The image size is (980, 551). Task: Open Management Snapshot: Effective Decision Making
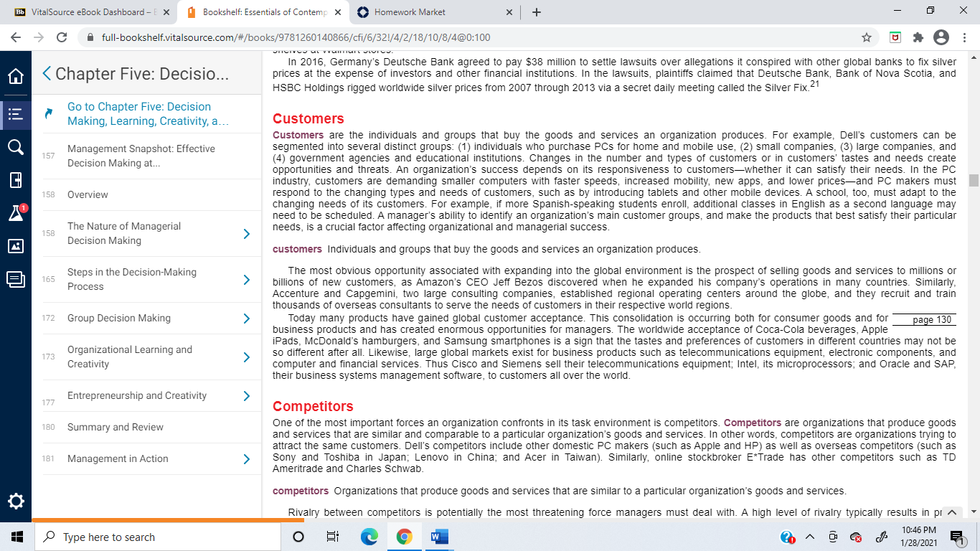[141, 156]
